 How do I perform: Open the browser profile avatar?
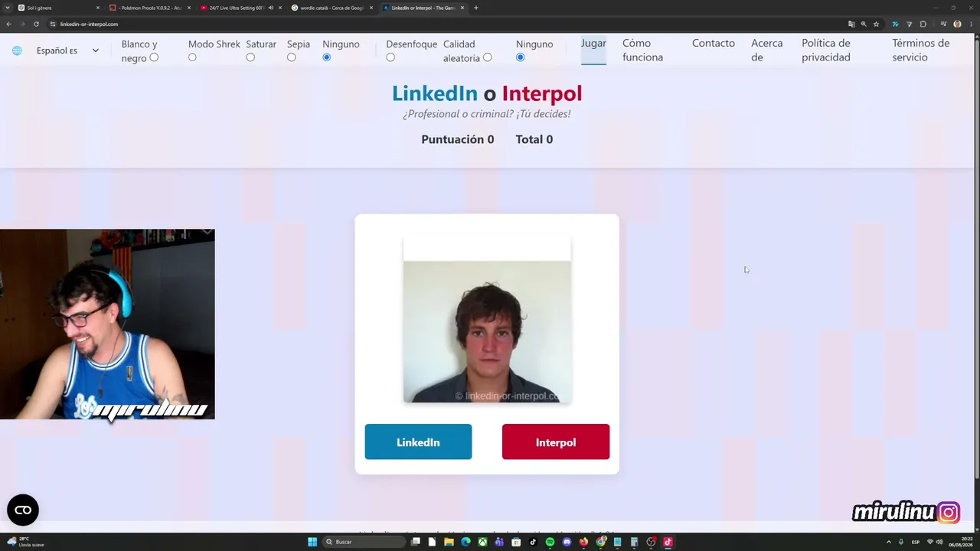tap(957, 24)
